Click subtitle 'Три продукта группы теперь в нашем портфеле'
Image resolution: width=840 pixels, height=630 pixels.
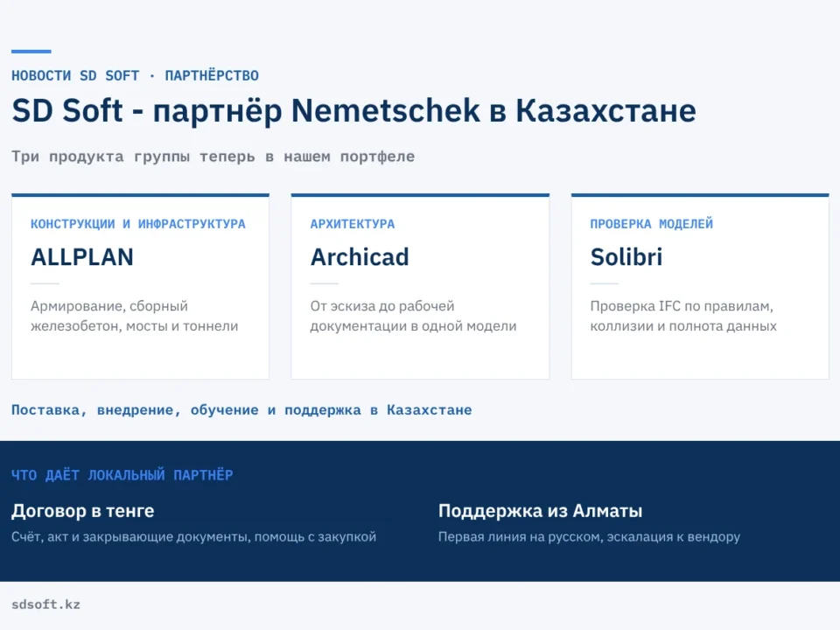click(x=213, y=157)
